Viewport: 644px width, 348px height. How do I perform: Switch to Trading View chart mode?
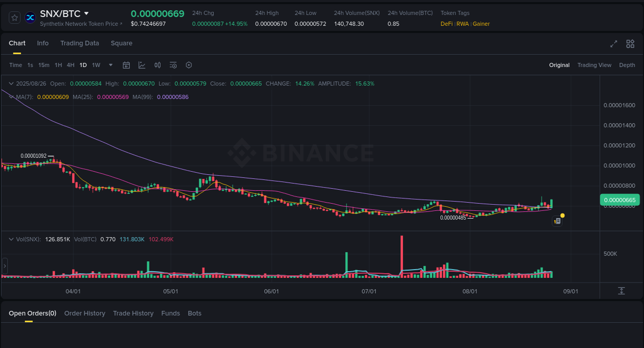594,65
